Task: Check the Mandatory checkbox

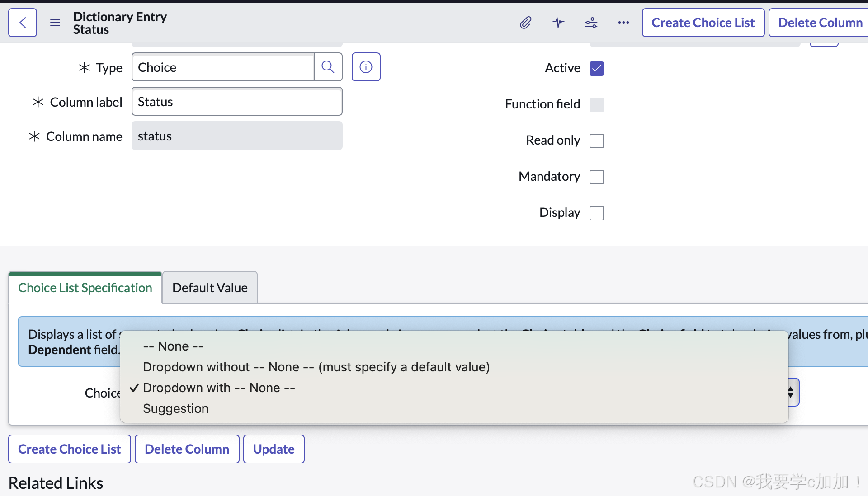Action: pyautogui.click(x=597, y=177)
